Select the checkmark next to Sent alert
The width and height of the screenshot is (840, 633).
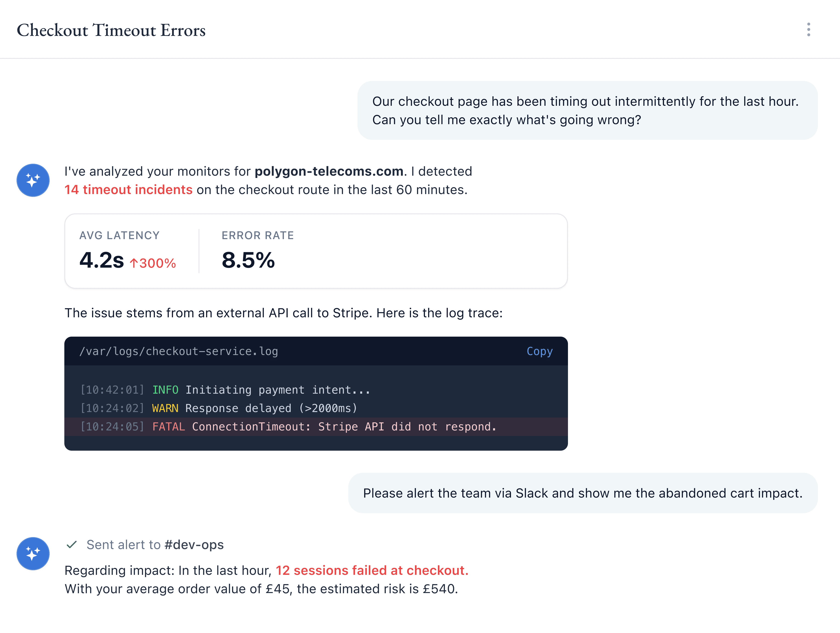click(72, 545)
